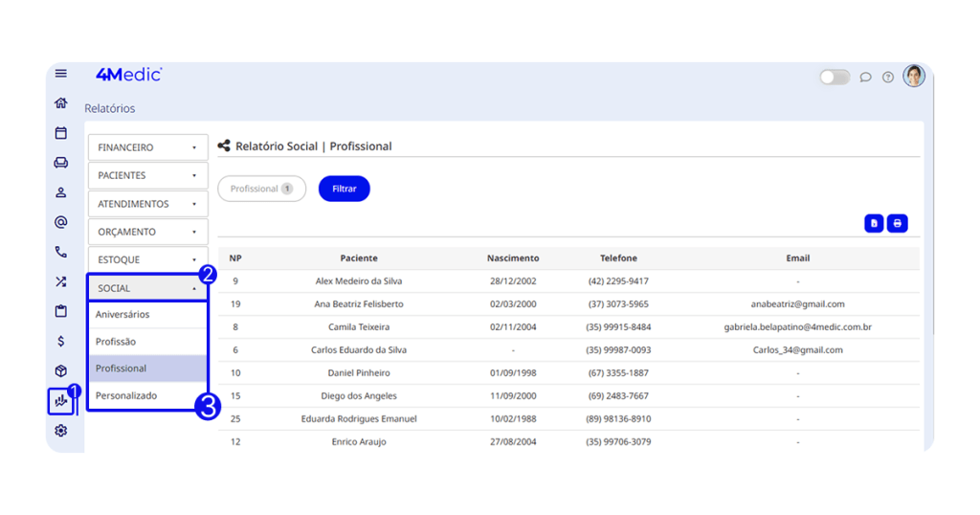Click the help question mark icon
The image size is (980, 515).
888,78
